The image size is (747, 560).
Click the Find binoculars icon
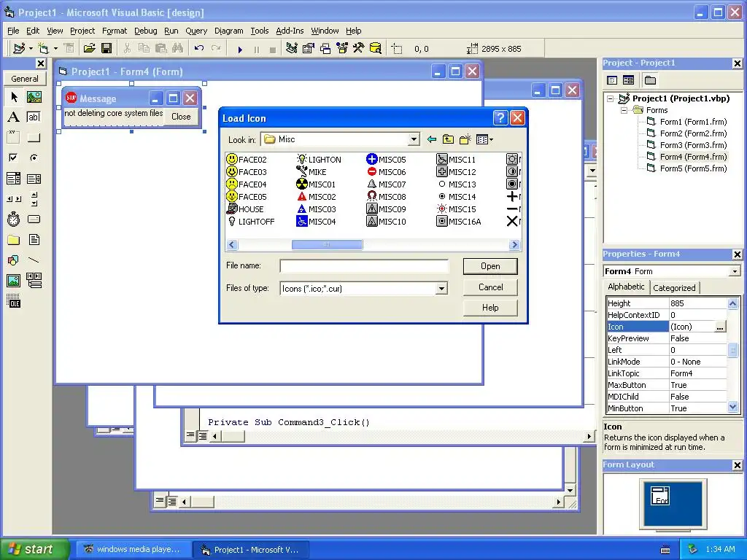tap(178, 48)
